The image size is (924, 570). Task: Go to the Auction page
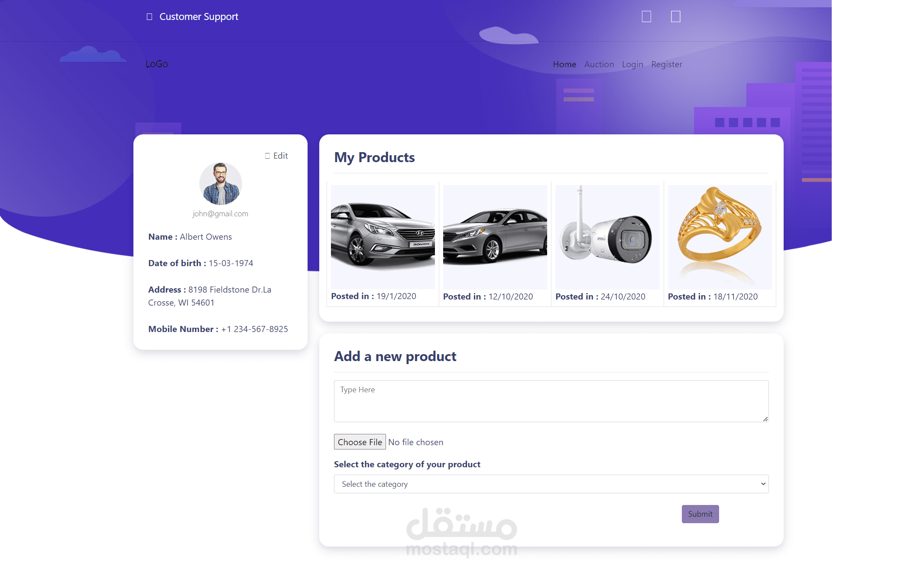tap(599, 64)
